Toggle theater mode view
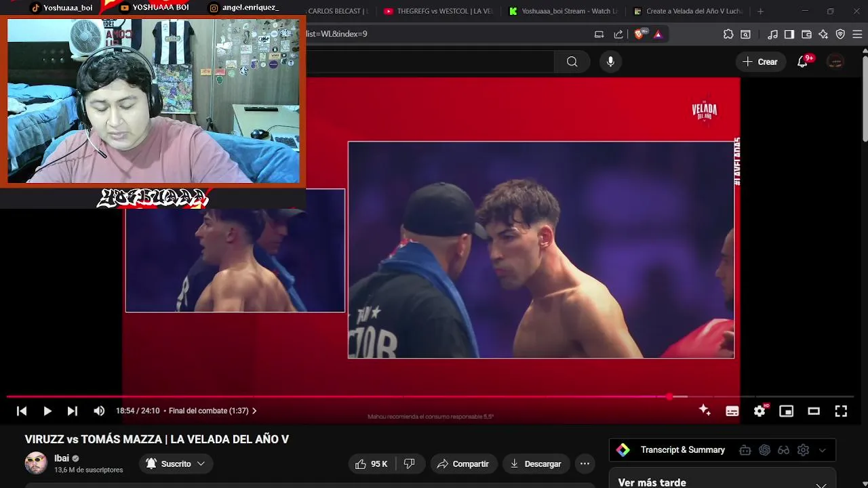Image resolution: width=868 pixels, height=488 pixels. 814,411
